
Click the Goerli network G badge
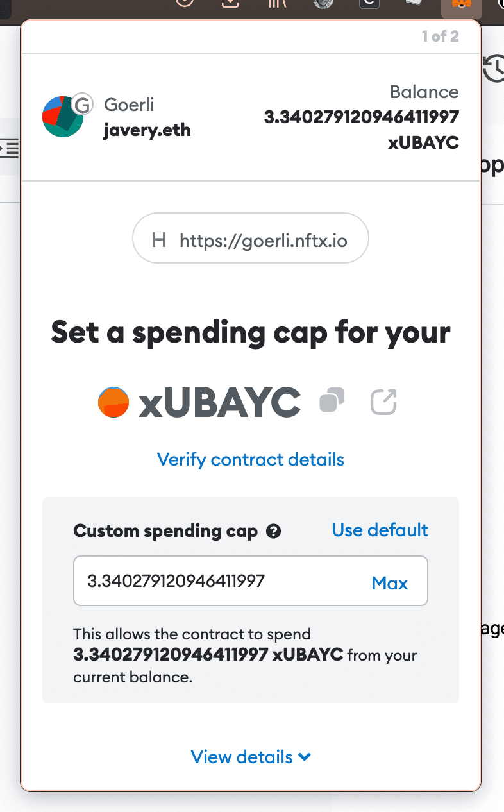81,103
